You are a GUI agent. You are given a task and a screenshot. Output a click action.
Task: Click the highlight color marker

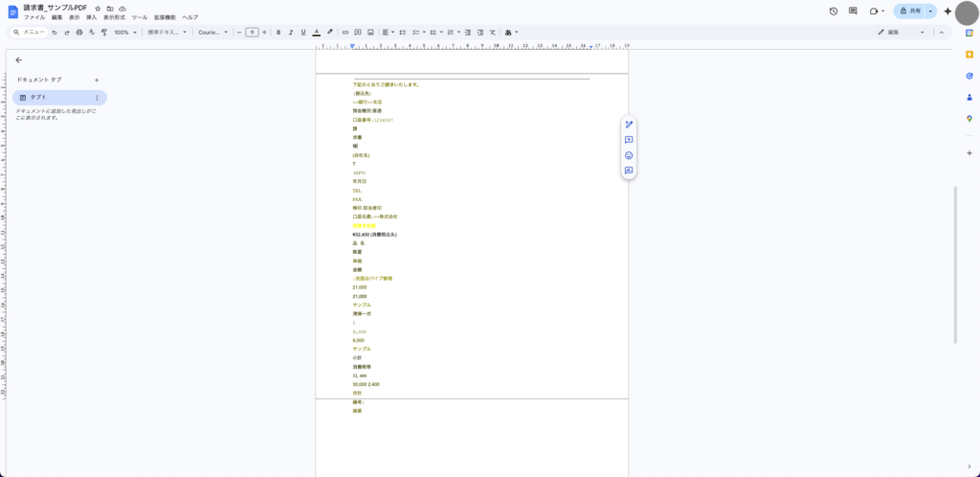click(x=328, y=33)
